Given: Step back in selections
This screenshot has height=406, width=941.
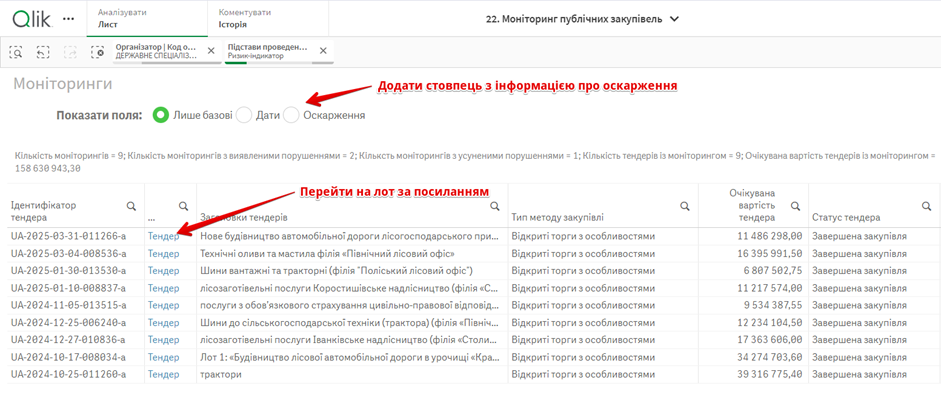Looking at the screenshot, I should point(44,51).
